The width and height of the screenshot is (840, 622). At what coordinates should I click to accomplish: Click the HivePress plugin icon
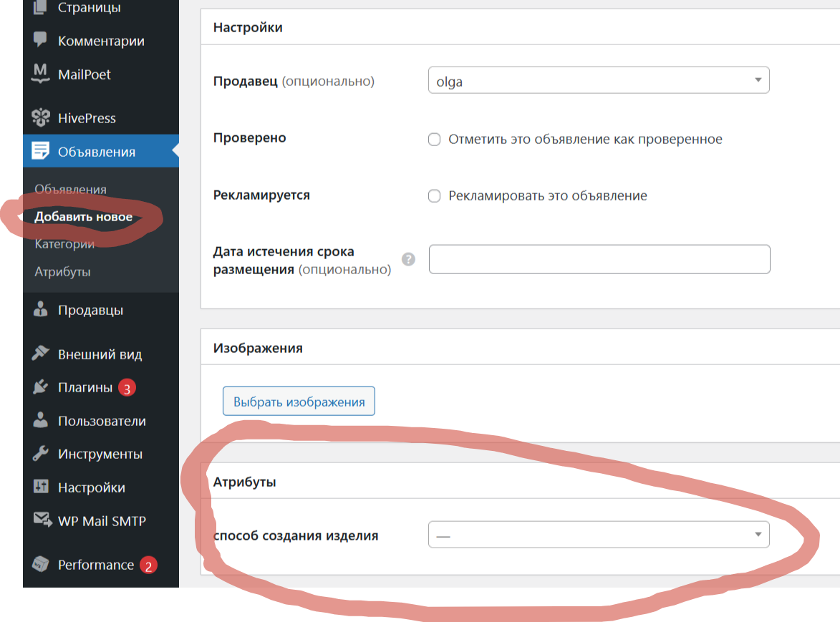[x=41, y=117]
